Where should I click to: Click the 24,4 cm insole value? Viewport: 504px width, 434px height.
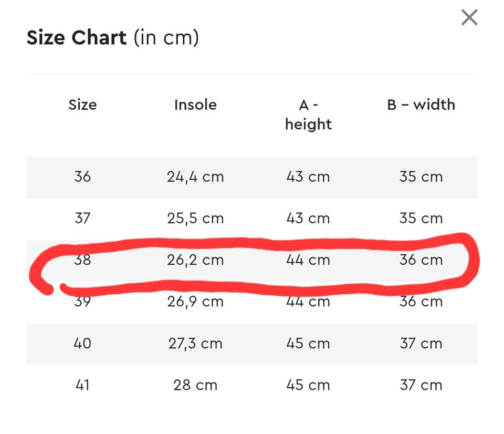pos(195,177)
